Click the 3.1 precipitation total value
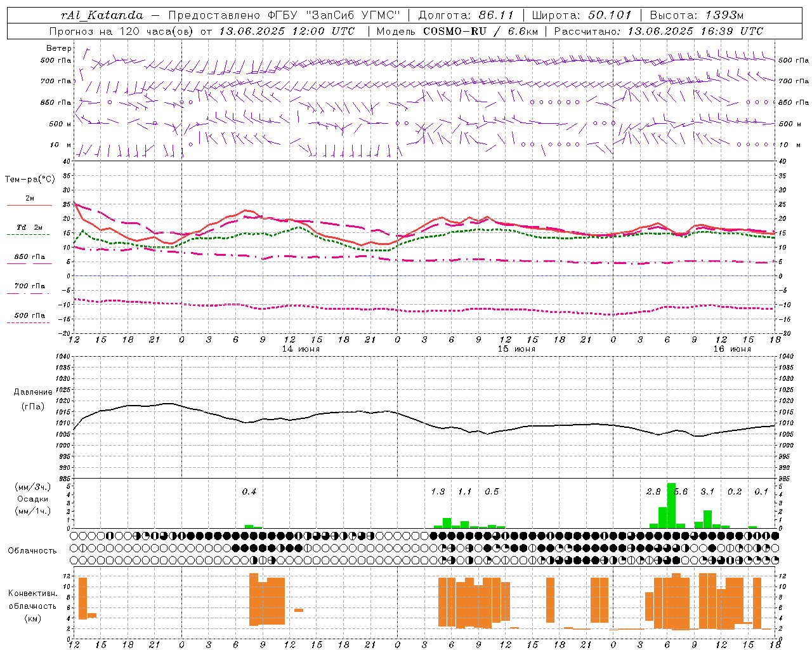Image resolution: width=812 pixels, height=650 pixels. click(x=707, y=492)
